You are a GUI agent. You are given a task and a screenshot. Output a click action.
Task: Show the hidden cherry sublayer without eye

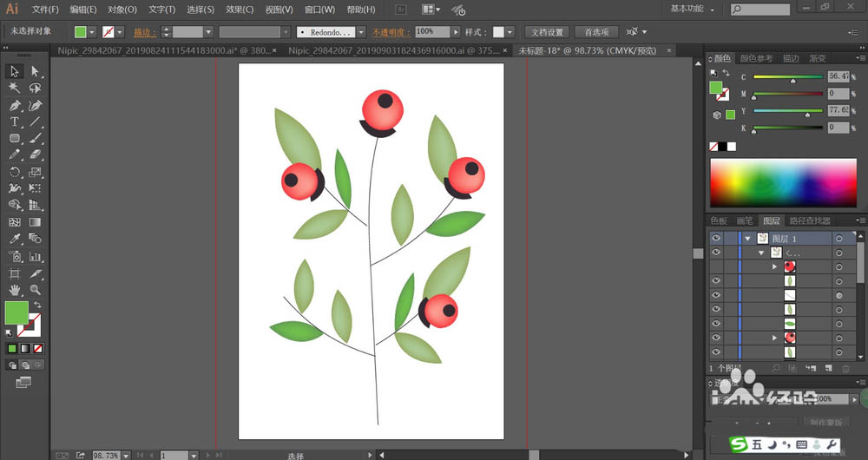[x=716, y=266]
